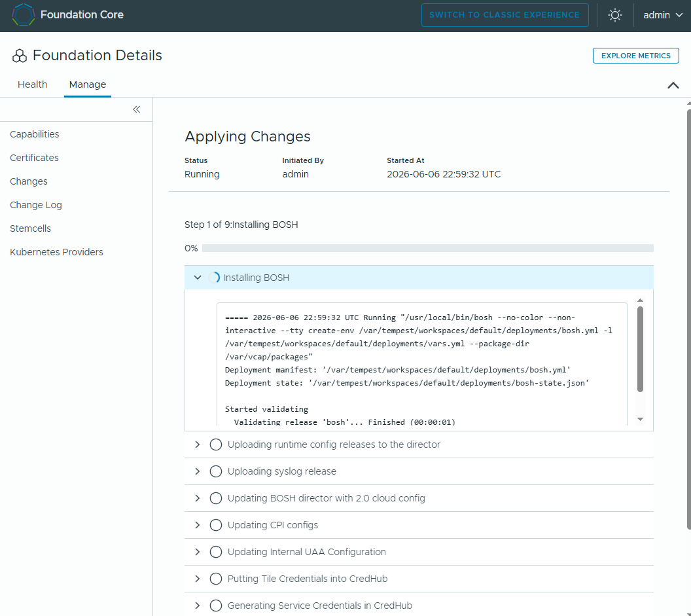This screenshot has height=616, width=691.
Task: Expand the Updating CPI configs step
Action: (198, 525)
